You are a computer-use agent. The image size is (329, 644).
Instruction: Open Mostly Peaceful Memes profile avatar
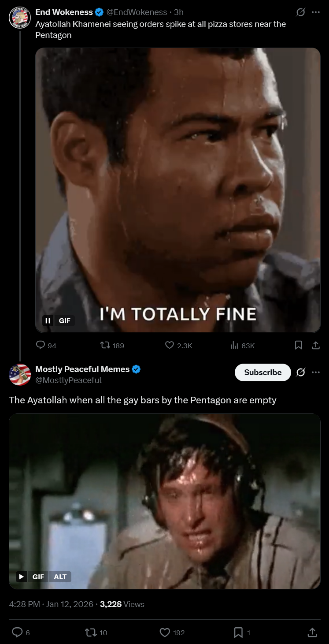pyautogui.click(x=20, y=374)
